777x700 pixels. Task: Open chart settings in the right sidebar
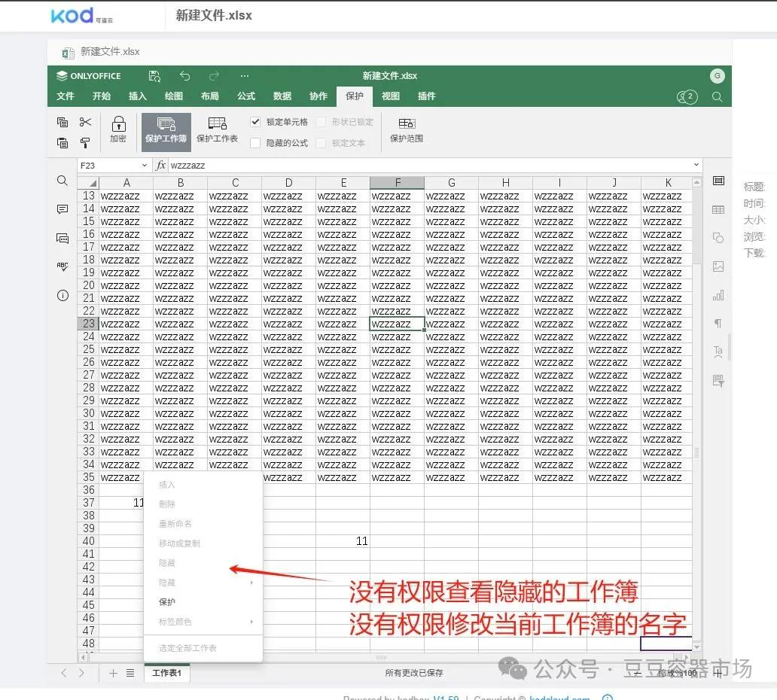tap(718, 295)
